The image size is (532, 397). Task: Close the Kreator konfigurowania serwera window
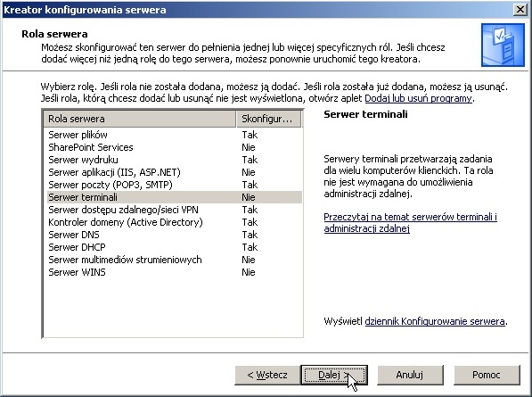point(520,10)
